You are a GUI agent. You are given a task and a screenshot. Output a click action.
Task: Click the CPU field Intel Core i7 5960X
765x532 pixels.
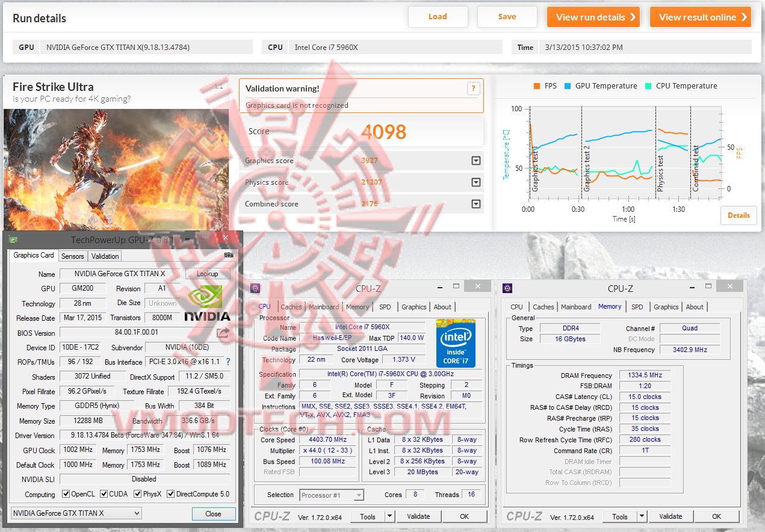[395, 47]
